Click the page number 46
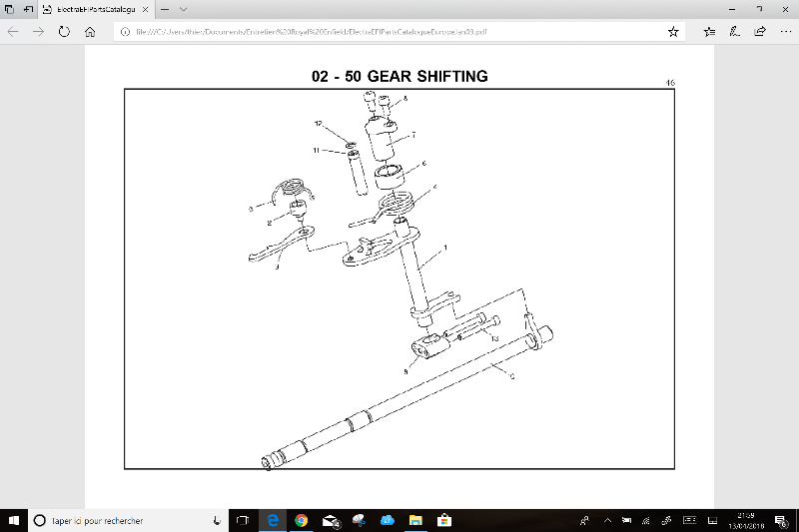 (x=670, y=83)
